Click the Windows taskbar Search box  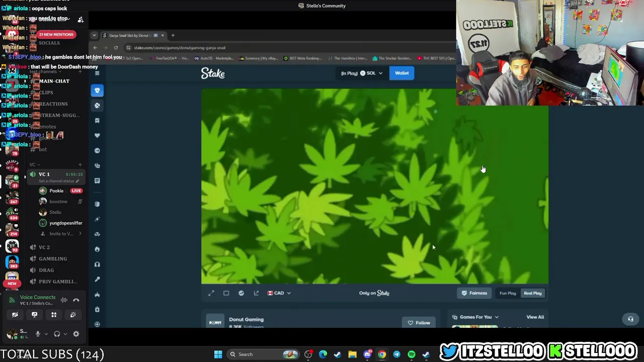click(x=263, y=354)
